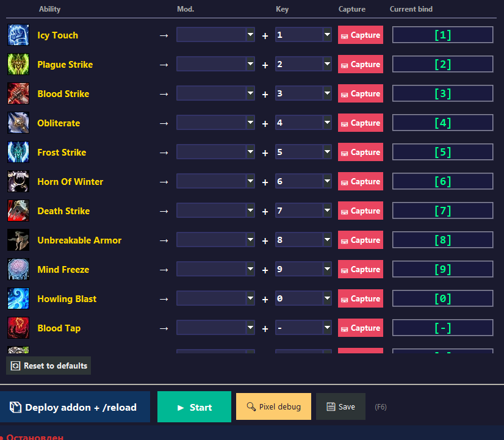This screenshot has width=504, height=440.
Task: Open the key dropdown showing 3
Action: tap(303, 93)
